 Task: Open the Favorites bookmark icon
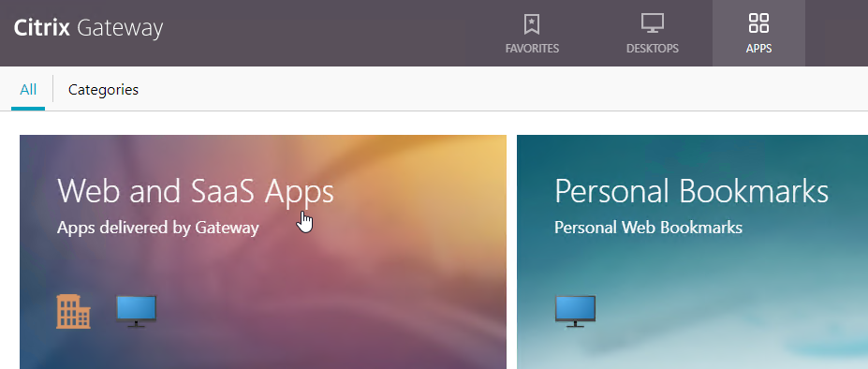click(532, 23)
